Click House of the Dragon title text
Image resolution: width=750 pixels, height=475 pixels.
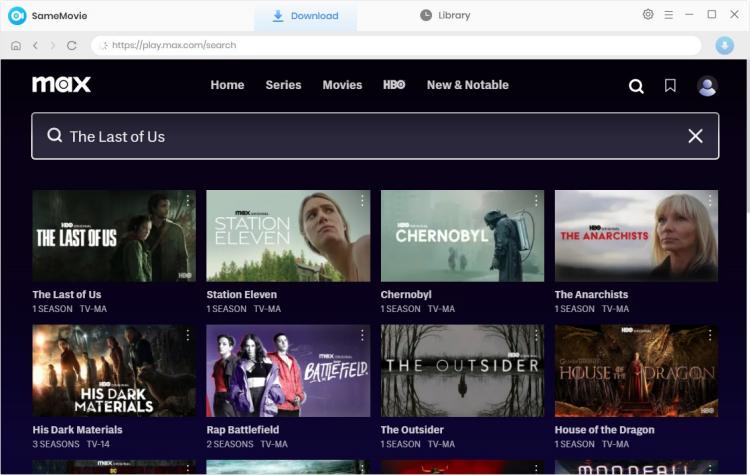pos(605,430)
